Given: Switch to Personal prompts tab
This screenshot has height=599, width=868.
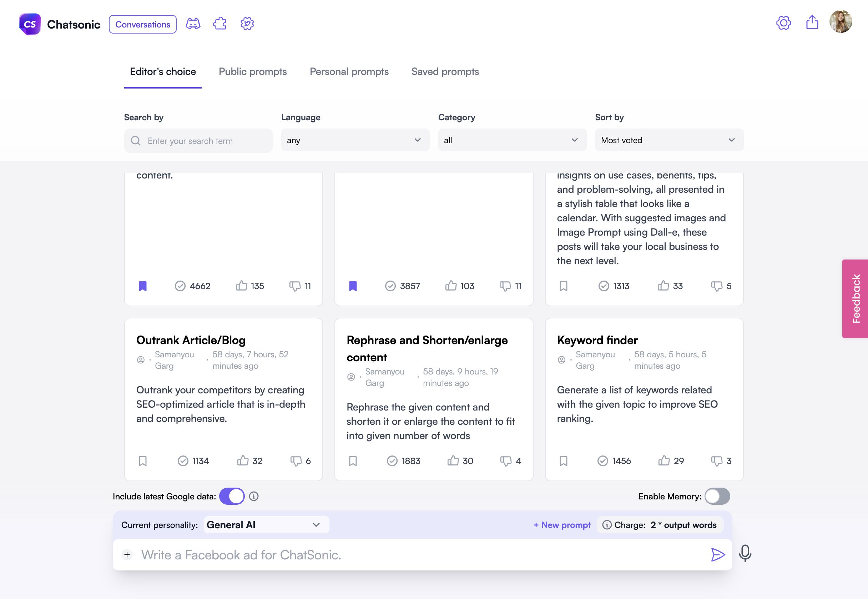Looking at the screenshot, I should 349,72.
